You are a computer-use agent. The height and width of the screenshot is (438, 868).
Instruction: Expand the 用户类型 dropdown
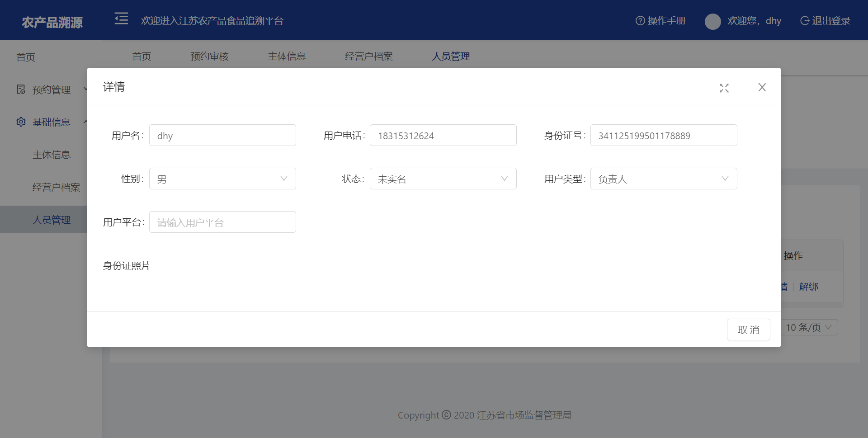pyautogui.click(x=663, y=179)
